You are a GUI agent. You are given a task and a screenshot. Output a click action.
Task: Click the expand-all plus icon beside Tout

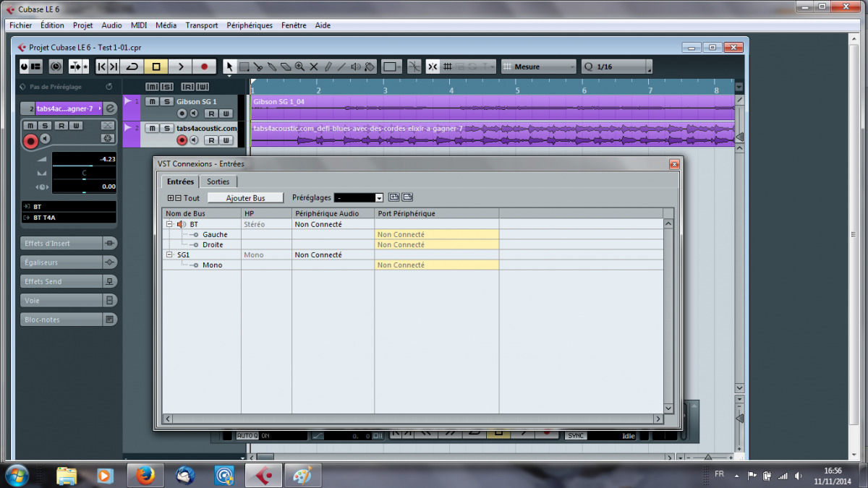click(171, 198)
